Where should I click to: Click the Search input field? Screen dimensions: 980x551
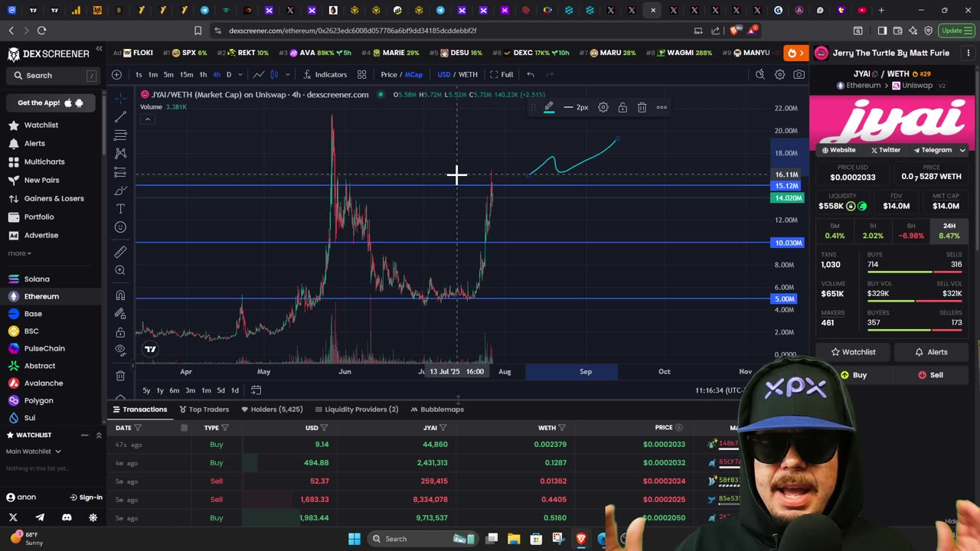(54, 75)
